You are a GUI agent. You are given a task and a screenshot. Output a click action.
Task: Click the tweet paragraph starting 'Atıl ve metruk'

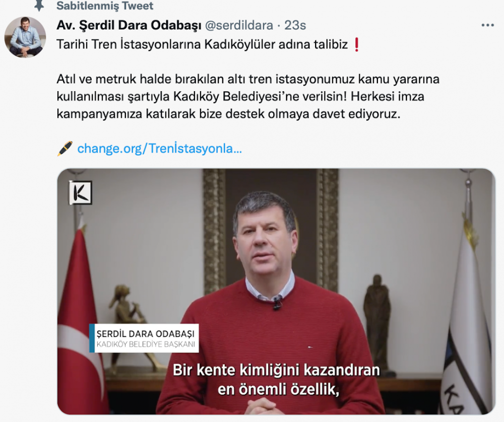click(x=248, y=96)
